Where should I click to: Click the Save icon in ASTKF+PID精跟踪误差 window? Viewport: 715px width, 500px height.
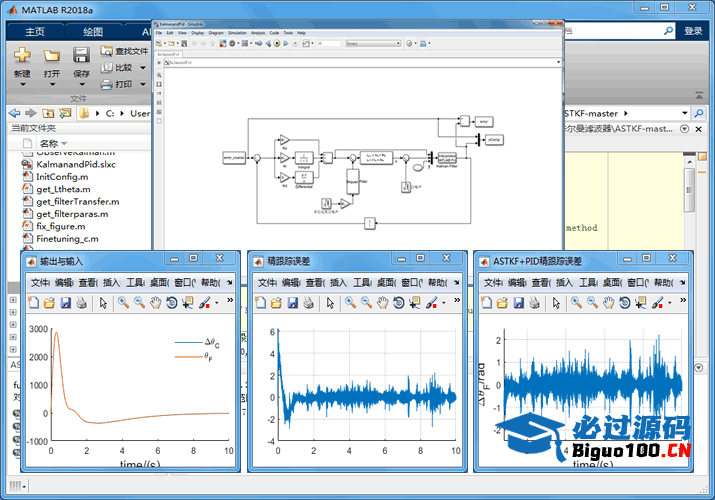(x=518, y=303)
